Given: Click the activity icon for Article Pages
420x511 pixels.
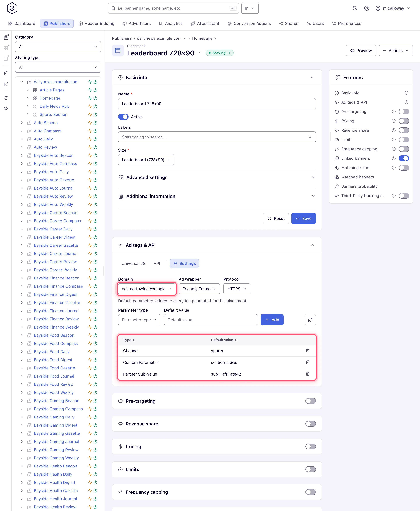Looking at the screenshot, I should click(90, 90).
